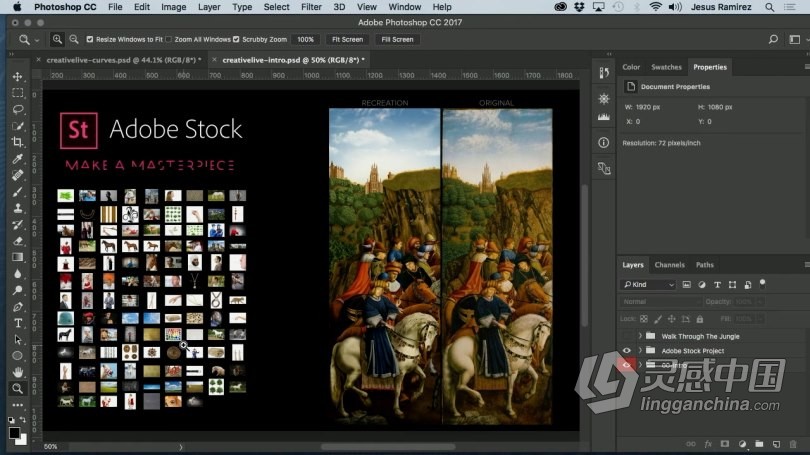The image size is (810, 455).
Task: Select the Rectangular Marquee tool
Action: 18,93
